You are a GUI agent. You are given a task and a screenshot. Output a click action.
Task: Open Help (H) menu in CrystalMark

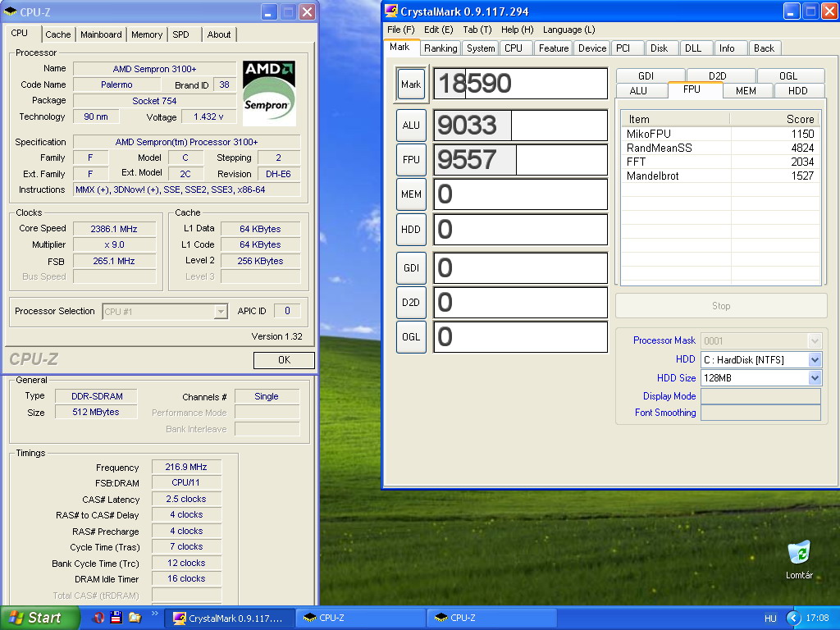pyautogui.click(x=517, y=30)
